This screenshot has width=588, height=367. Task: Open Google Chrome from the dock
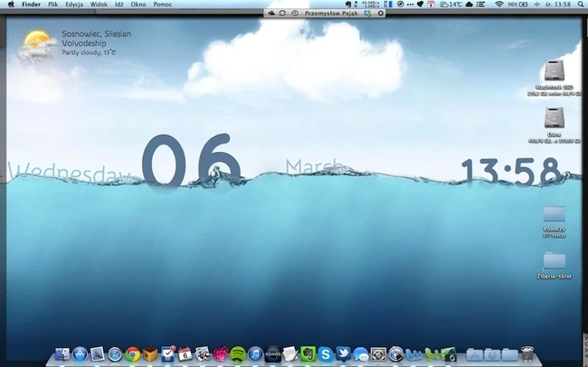click(132, 354)
